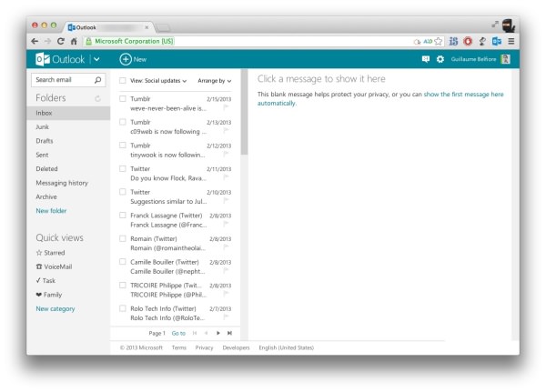Click the message list scrollbar
546x392 pixels.
(x=245, y=112)
